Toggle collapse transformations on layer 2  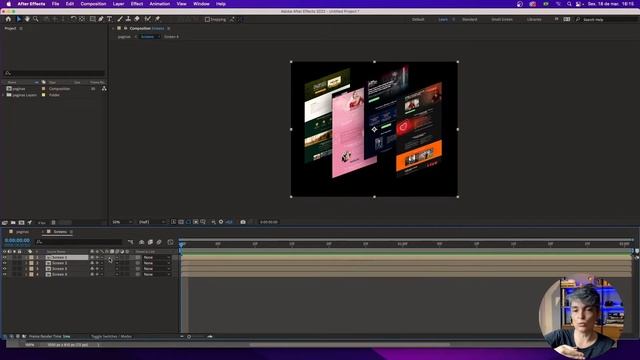[97, 263]
